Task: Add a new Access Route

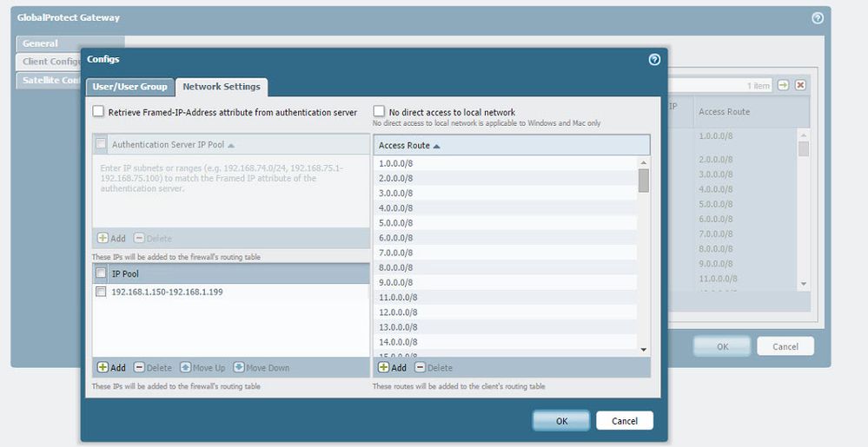Action: click(392, 368)
